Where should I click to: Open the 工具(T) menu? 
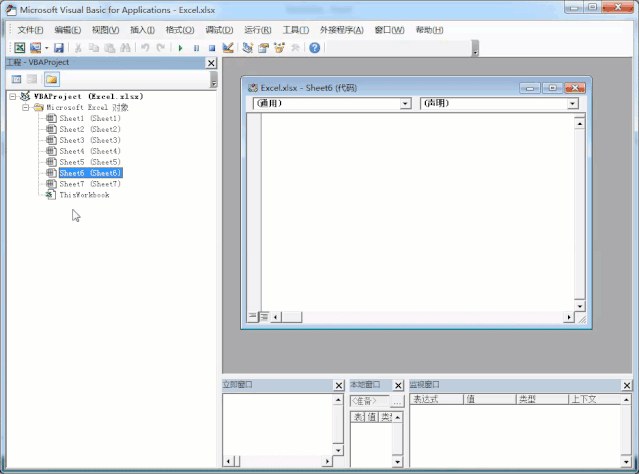point(296,30)
